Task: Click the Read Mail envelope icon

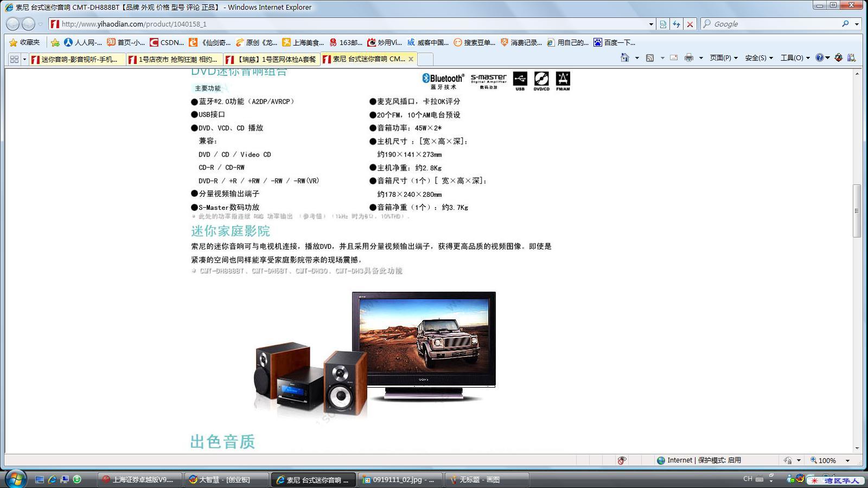Action: click(674, 57)
